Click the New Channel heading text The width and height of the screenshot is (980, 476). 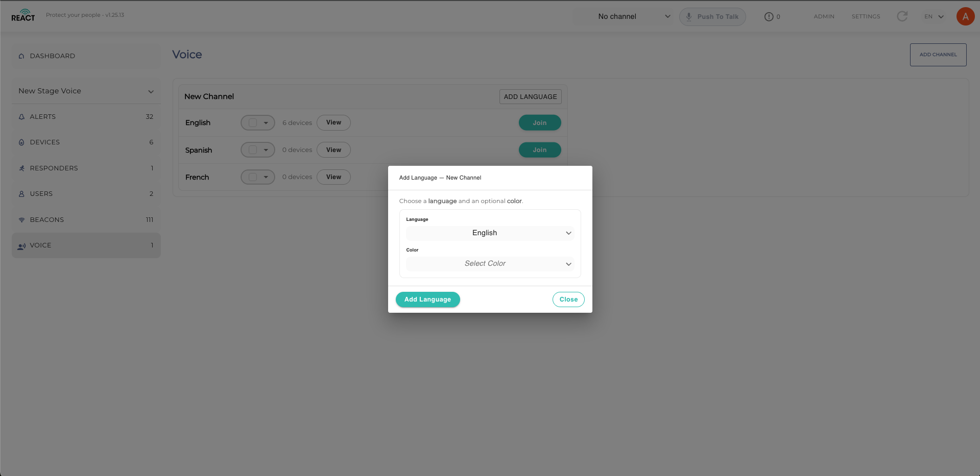pyautogui.click(x=209, y=96)
